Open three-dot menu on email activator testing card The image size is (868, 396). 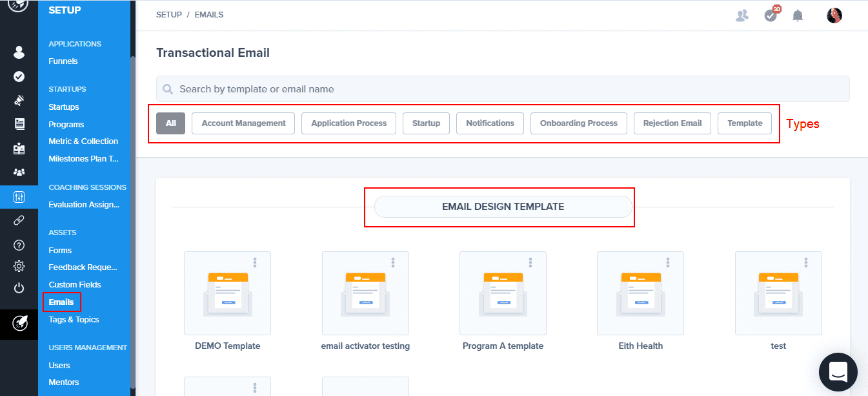click(x=392, y=262)
